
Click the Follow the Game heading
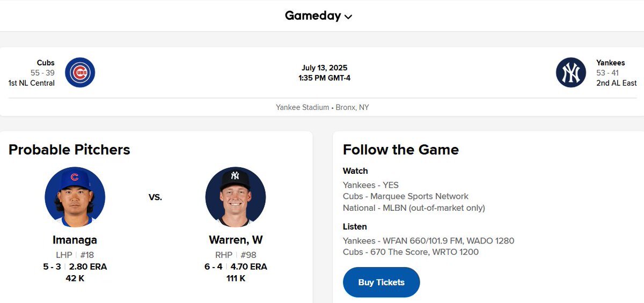click(401, 150)
